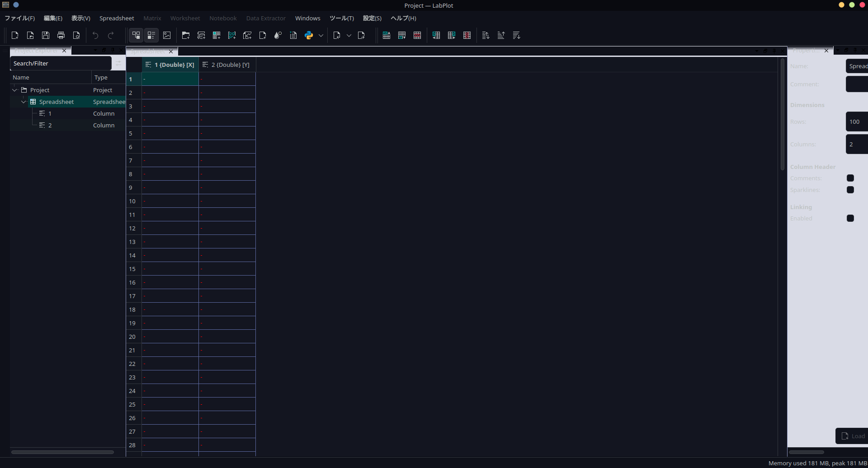Insert row below using toolbar icon
Image resolution: width=868 pixels, height=468 pixels.
pos(402,35)
